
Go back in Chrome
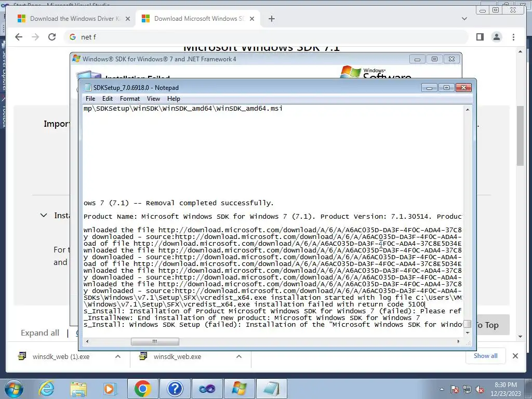[x=19, y=37]
